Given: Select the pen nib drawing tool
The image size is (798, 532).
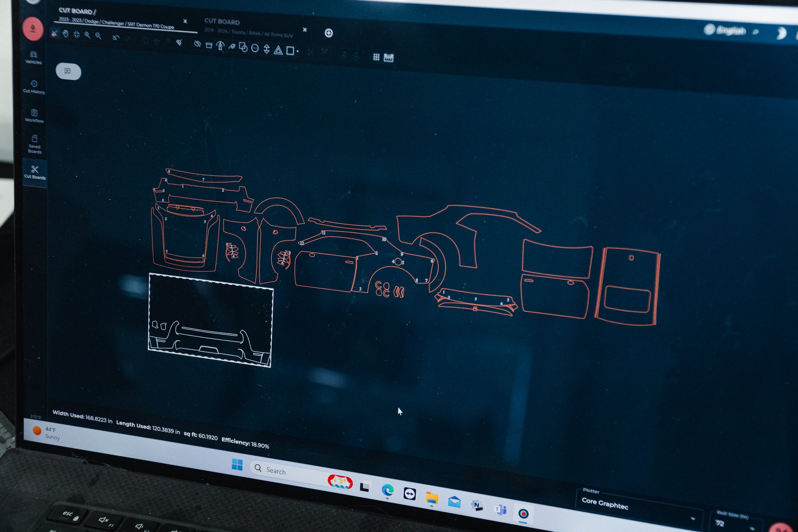Looking at the screenshot, I should tap(221, 46).
